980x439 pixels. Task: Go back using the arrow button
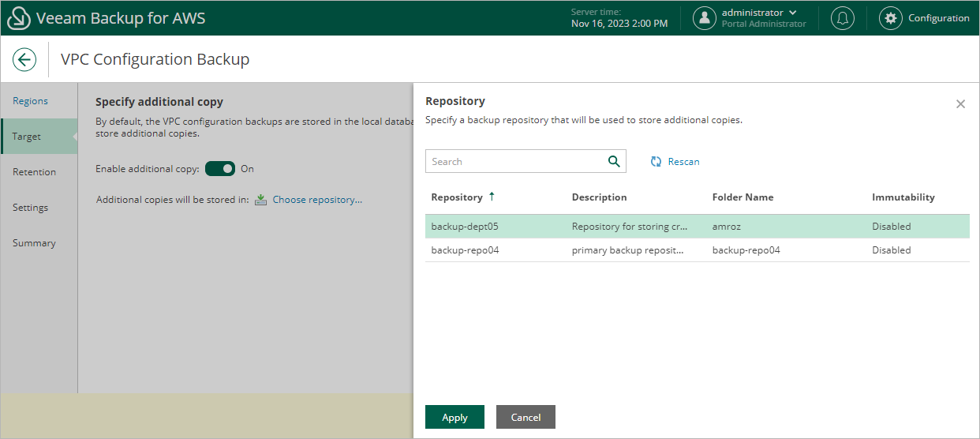pyautogui.click(x=24, y=59)
